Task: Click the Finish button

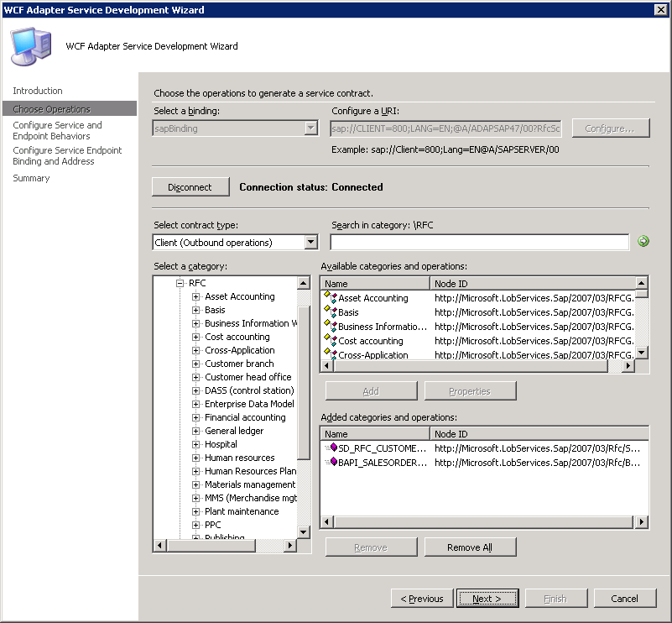Action: pos(556,598)
